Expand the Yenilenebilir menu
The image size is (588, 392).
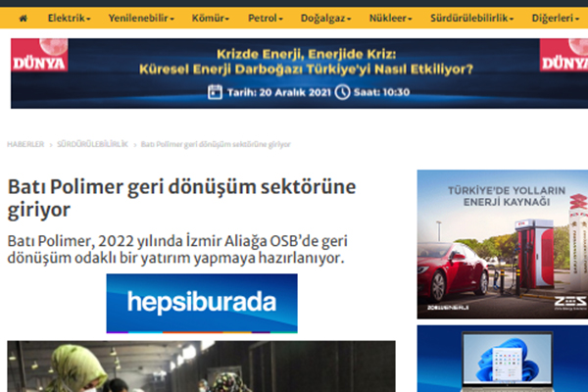pyautogui.click(x=141, y=18)
